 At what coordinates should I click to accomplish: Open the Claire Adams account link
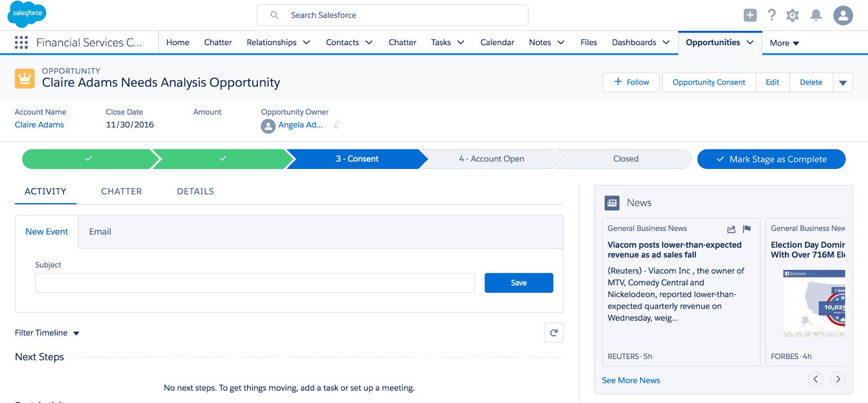[x=40, y=125]
